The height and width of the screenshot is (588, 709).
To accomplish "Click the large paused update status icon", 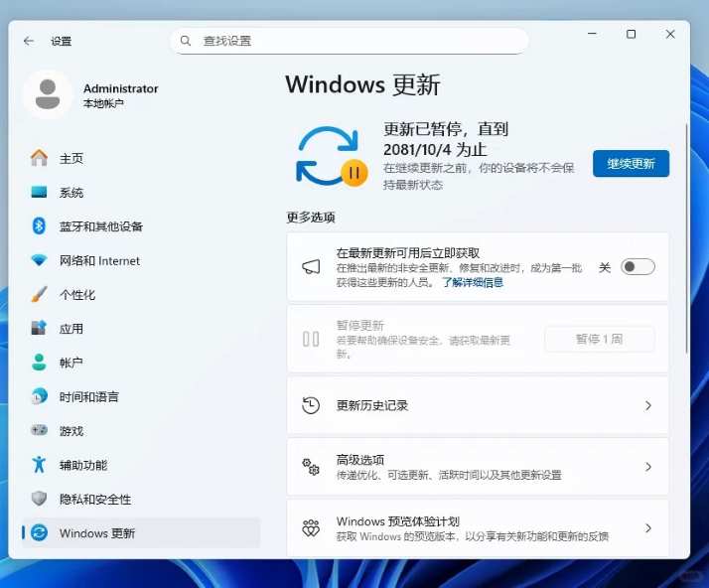I will pos(332,157).
